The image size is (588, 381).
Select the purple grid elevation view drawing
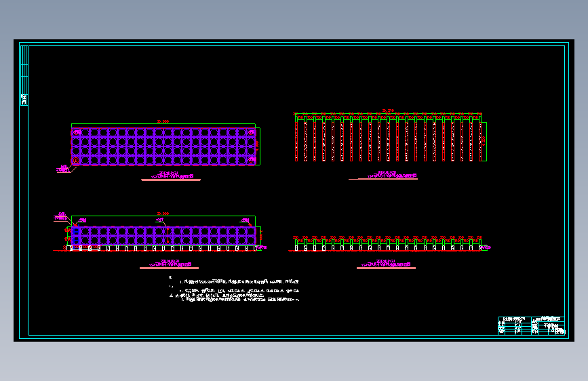(x=163, y=235)
